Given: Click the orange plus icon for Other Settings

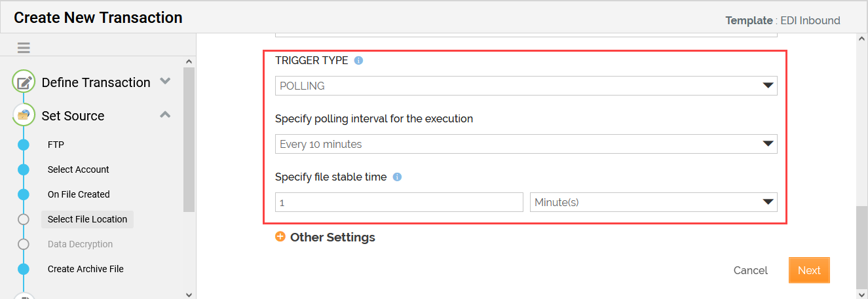Looking at the screenshot, I should point(280,237).
